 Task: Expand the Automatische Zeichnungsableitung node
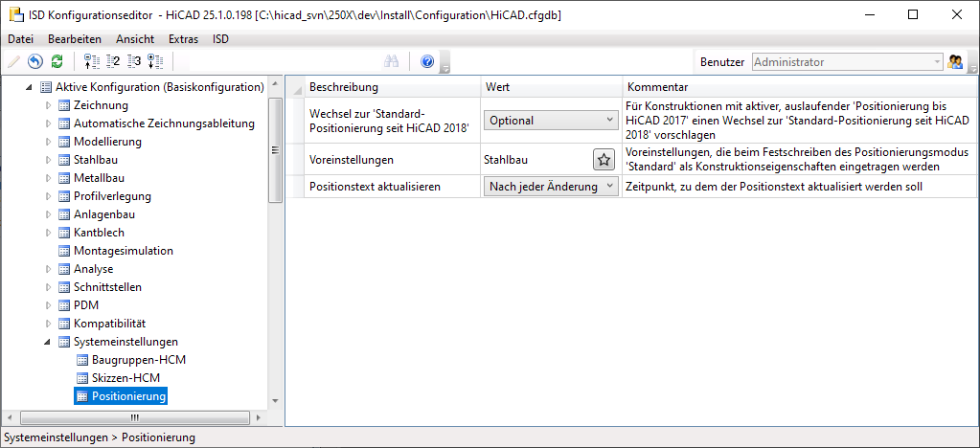[x=49, y=123]
